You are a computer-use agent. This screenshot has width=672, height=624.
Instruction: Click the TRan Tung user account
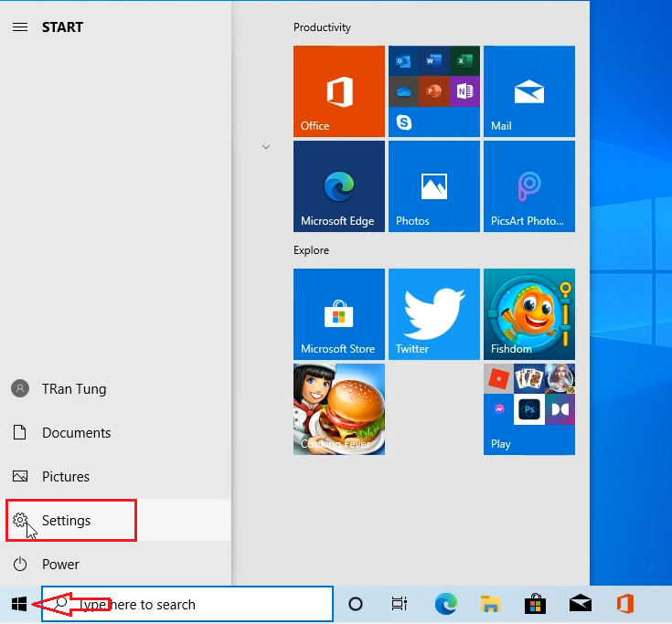[x=73, y=389]
